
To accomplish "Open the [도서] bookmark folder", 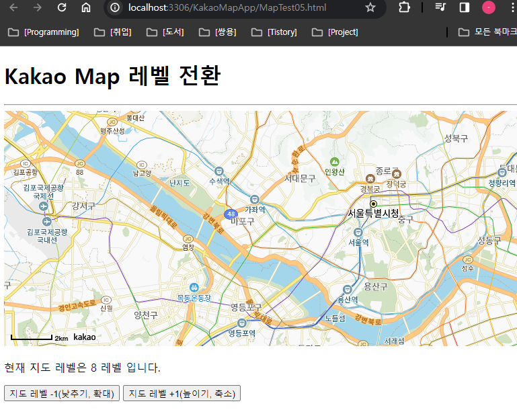I will [x=165, y=32].
